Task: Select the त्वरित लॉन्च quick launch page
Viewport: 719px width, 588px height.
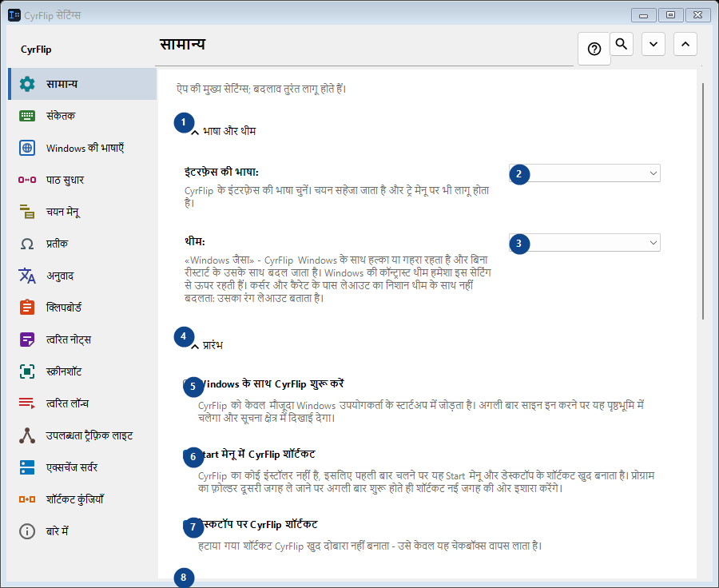Action: (x=82, y=403)
